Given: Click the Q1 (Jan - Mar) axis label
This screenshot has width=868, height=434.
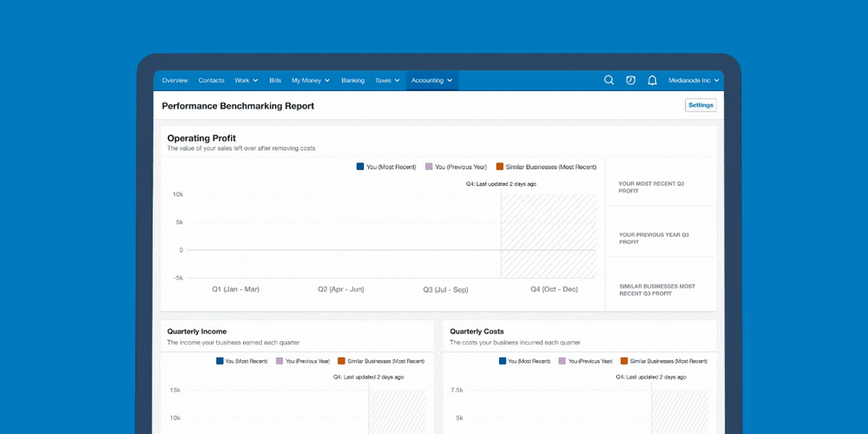Looking at the screenshot, I should [x=236, y=290].
